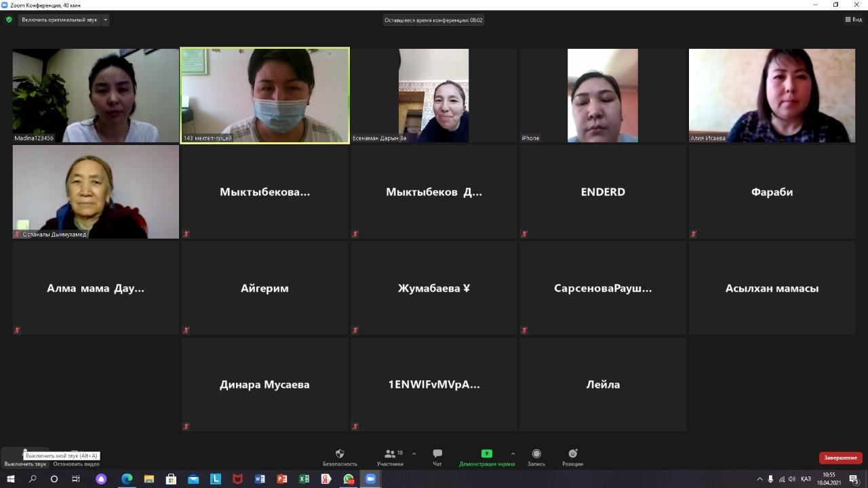Expand the arrow next to Участники
The height and width of the screenshot is (488, 868).
[414, 454]
